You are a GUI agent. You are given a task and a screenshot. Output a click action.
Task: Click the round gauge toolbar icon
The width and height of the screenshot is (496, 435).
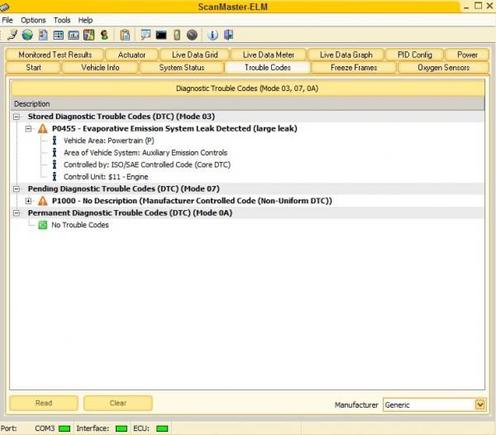coord(192,35)
